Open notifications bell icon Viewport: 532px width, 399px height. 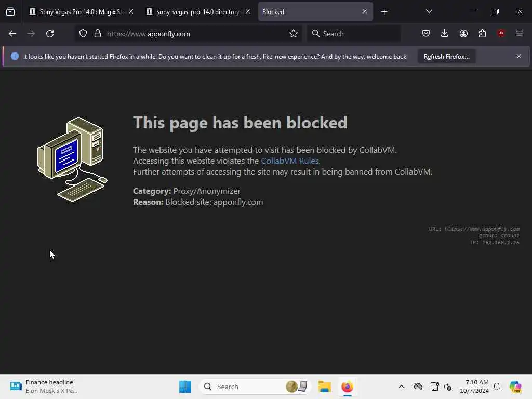pyautogui.click(x=497, y=387)
